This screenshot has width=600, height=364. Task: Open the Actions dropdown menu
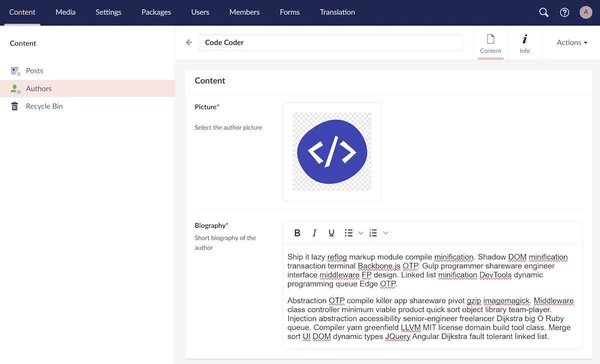572,42
